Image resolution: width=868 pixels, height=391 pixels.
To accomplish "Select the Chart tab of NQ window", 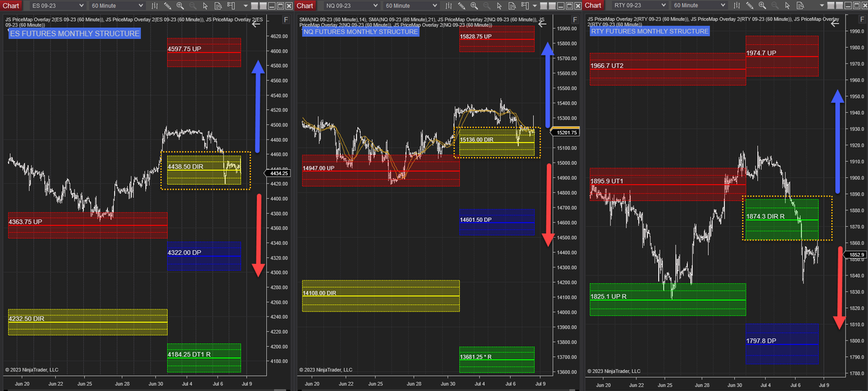I will [305, 6].
